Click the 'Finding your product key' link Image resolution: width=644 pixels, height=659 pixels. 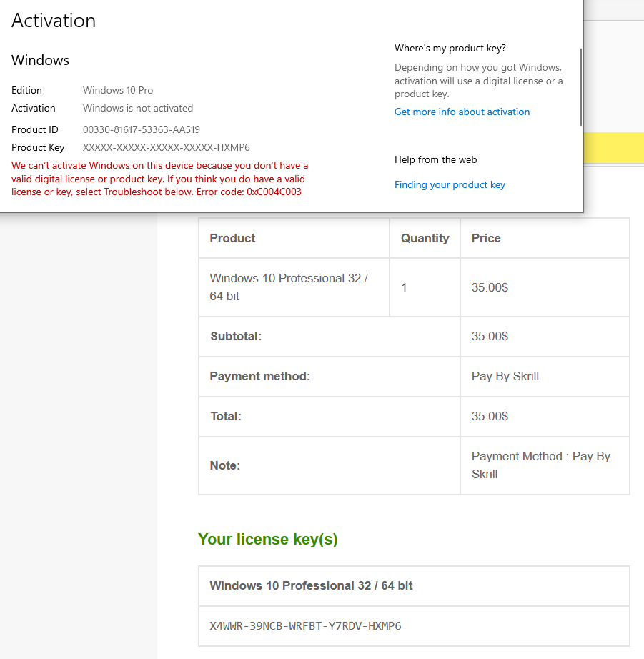(x=450, y=184)
